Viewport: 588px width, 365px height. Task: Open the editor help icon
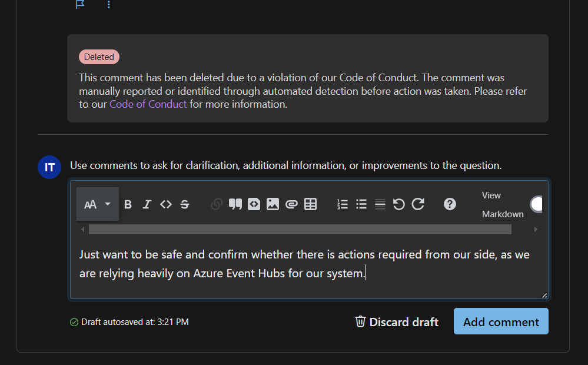pos(450,204)
